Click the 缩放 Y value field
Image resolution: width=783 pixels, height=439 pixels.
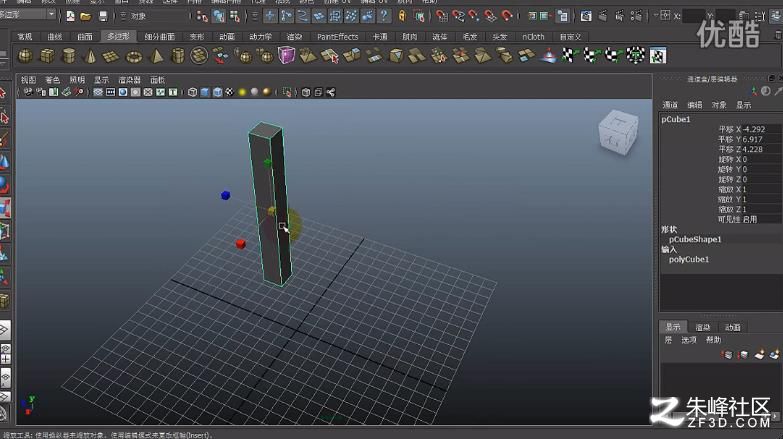pos(762,199)
